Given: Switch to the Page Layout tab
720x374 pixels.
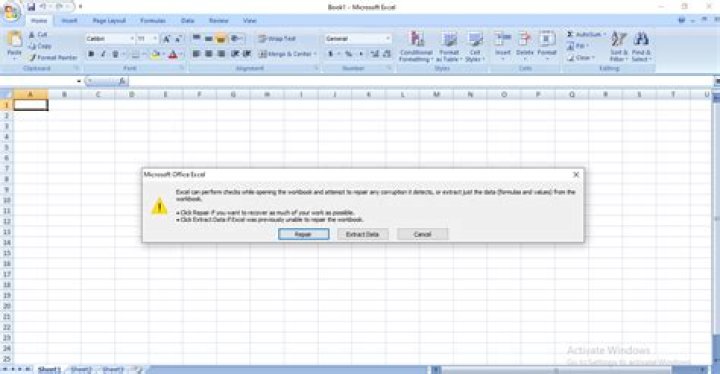Looking at the screenshot, I should click(109, 21).
